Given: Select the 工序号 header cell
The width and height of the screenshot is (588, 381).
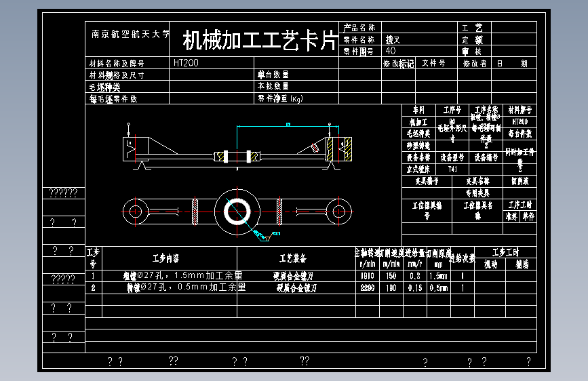Looking at the screenshot, I should point(452,110).
